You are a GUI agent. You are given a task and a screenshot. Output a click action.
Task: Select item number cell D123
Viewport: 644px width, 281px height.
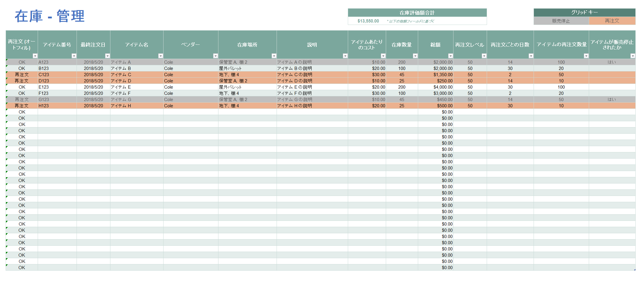(57, 81)
